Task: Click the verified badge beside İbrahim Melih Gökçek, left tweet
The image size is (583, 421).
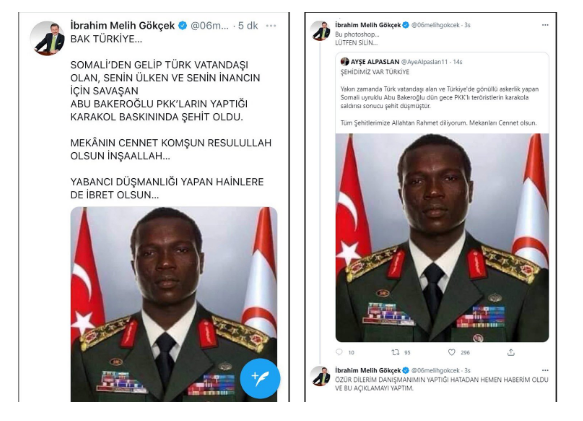Action: tap(183, 26)
